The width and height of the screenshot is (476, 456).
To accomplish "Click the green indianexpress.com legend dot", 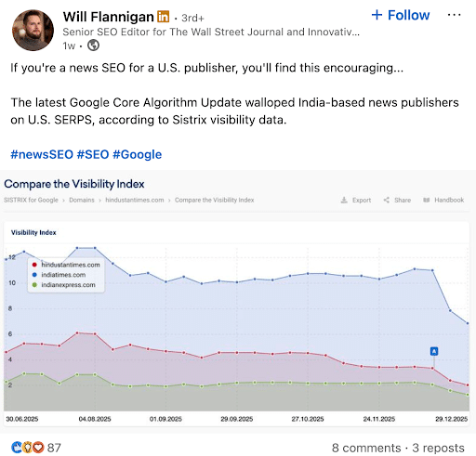I will click(x=34, y=285).
